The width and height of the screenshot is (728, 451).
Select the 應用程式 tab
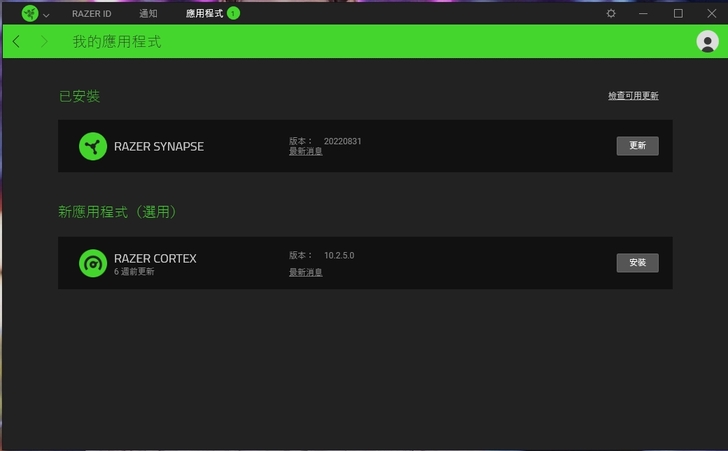click(x=204, y=13)
